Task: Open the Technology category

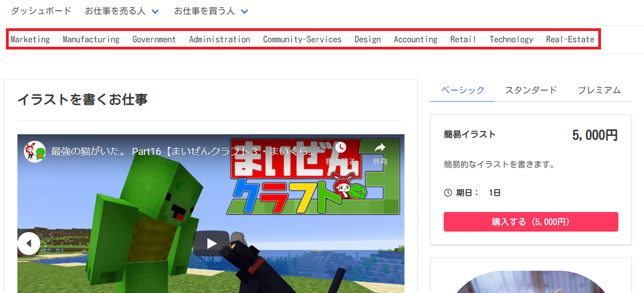Action: pos(511,39)
